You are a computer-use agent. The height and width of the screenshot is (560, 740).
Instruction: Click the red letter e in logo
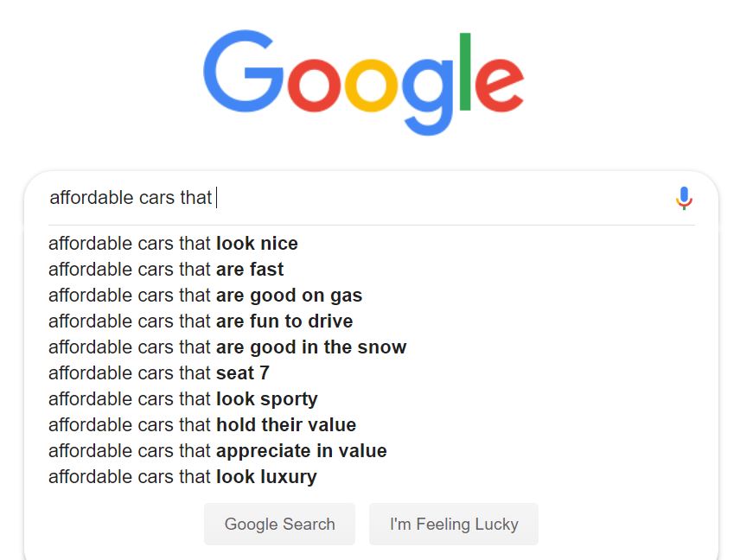(500, 85)
